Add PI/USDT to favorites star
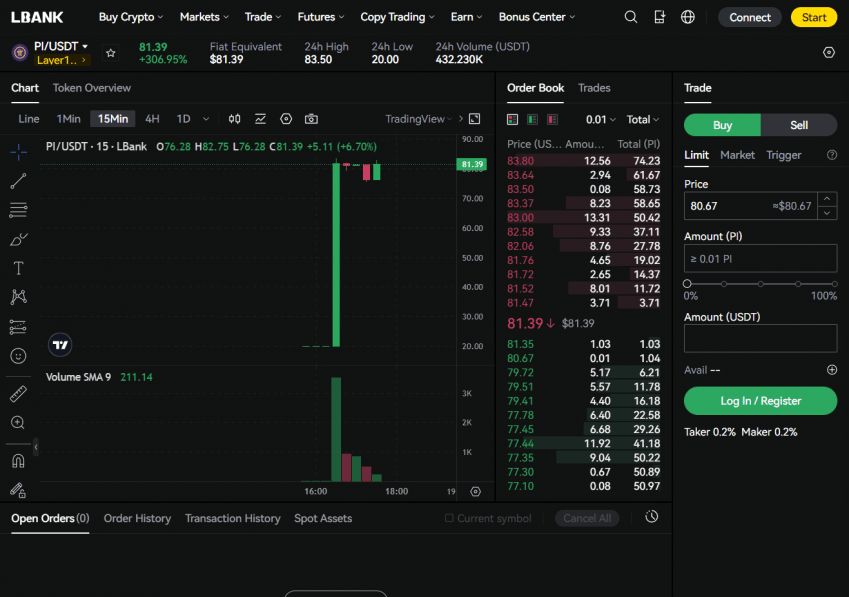This screenshot has width=849, height=597. point(110,53)
